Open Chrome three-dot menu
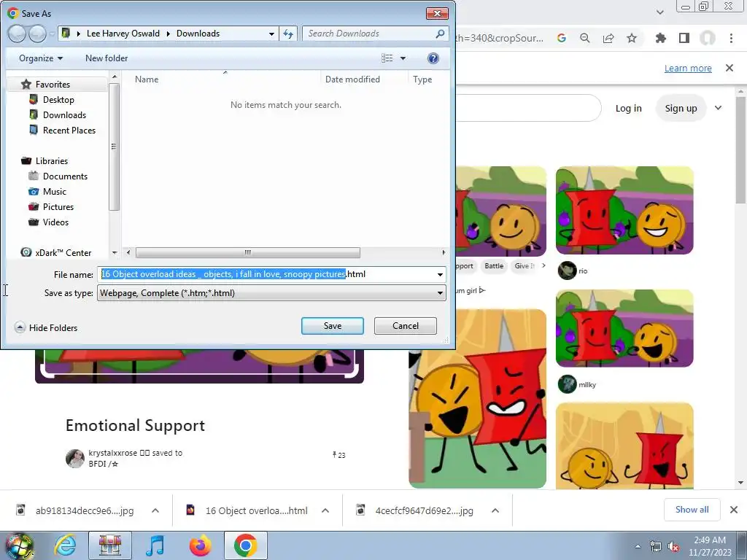 click(x=731, y=38)
